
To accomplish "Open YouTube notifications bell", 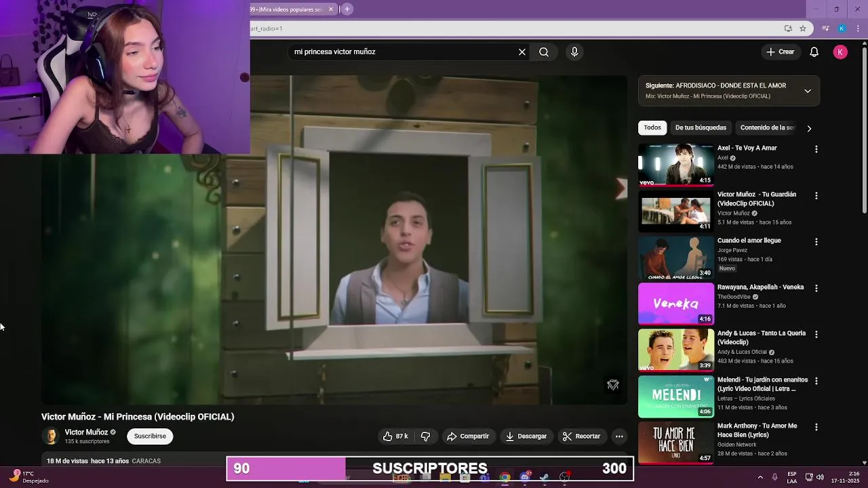I will pyautogui.click(x=814, y=52).
